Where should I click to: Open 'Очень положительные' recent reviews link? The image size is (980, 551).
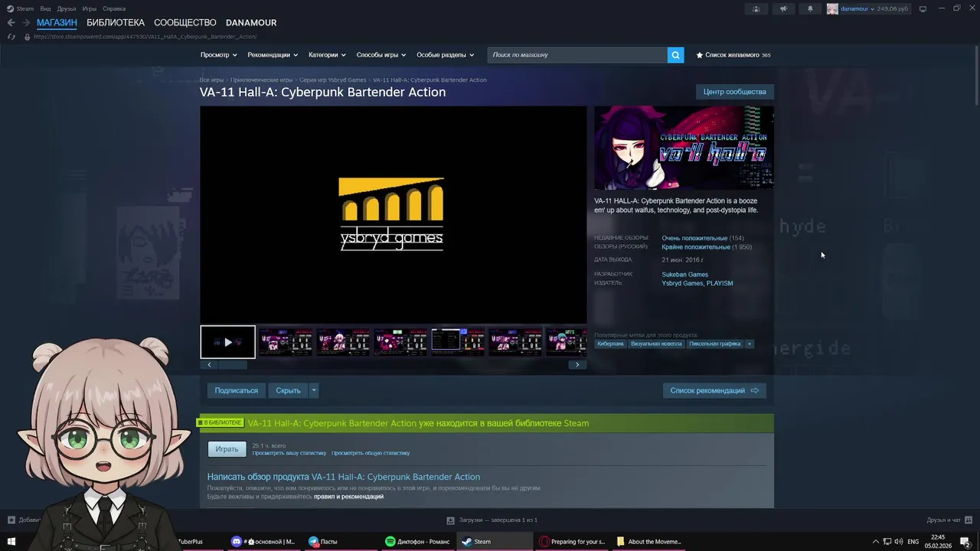[694, 238]
